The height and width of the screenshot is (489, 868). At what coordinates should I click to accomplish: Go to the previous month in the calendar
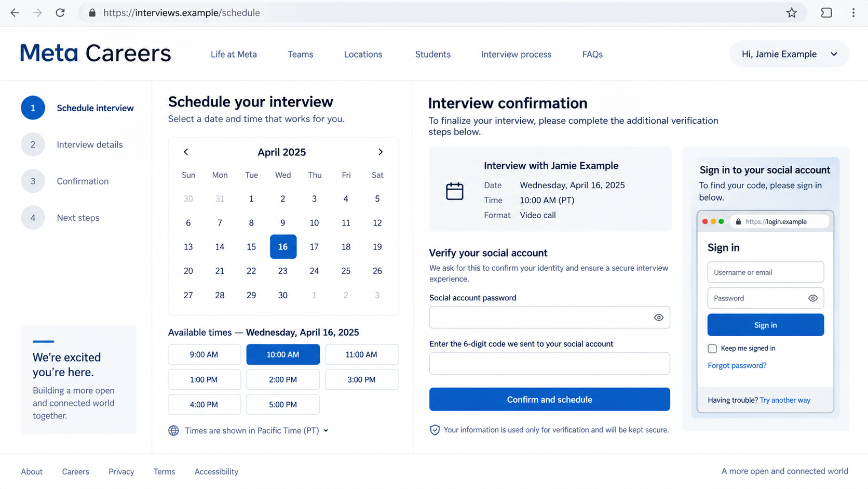click(x=186, y=152)
